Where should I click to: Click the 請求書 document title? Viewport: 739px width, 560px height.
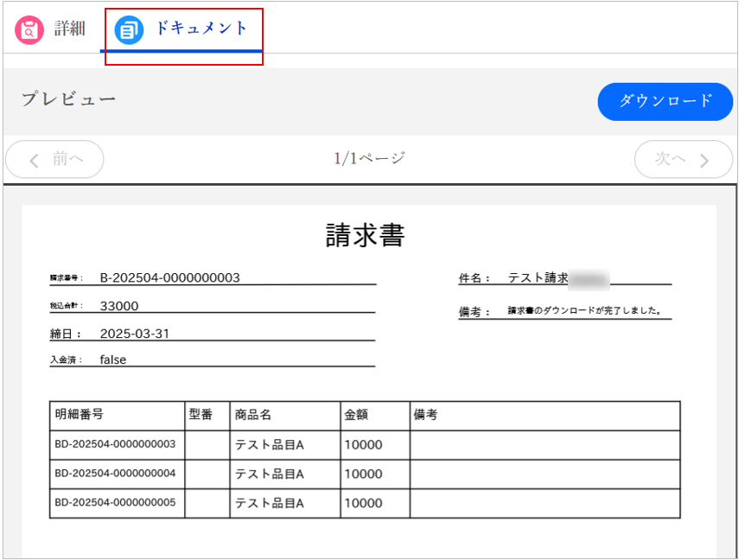(x=365, y=235)
